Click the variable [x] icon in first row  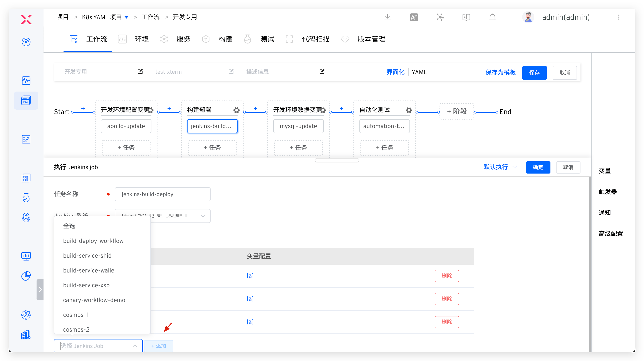(x=250, y=276)
